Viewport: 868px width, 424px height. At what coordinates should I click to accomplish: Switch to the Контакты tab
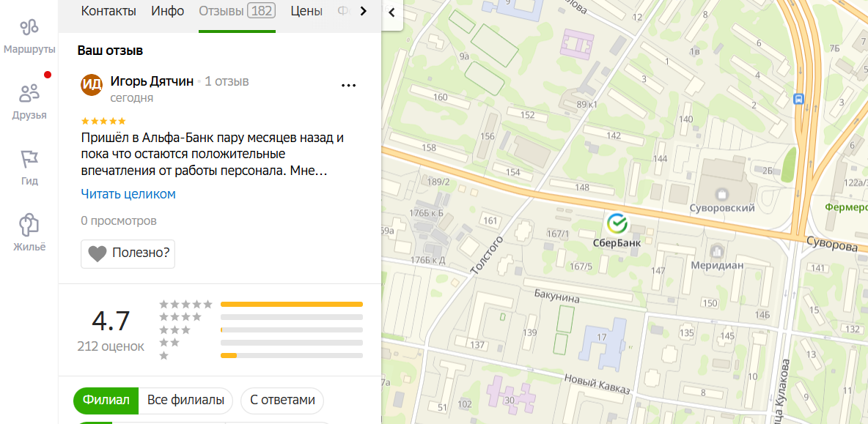(108, 11)
